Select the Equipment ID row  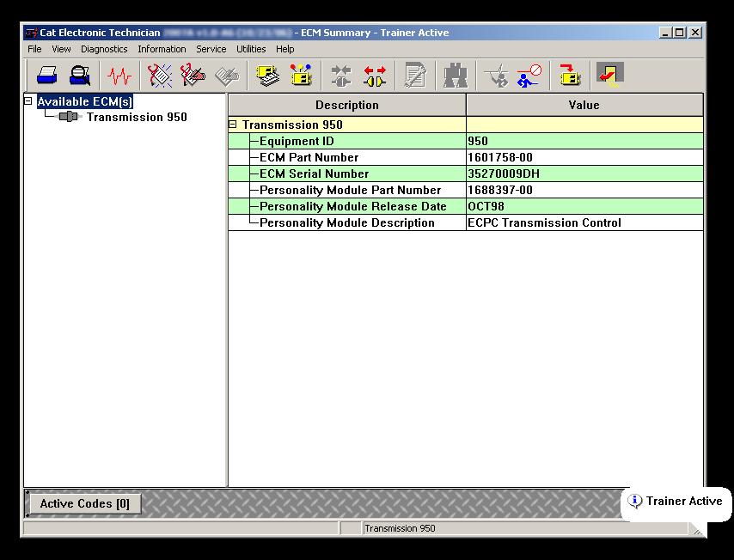coord(466,141)
